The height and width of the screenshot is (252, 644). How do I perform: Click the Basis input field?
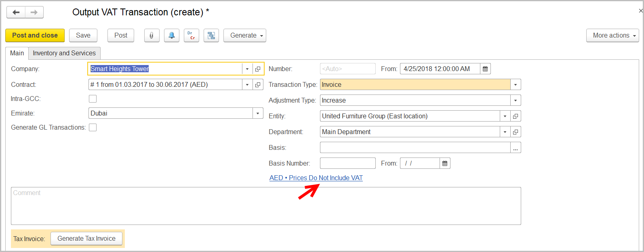[x=415, y=148]
